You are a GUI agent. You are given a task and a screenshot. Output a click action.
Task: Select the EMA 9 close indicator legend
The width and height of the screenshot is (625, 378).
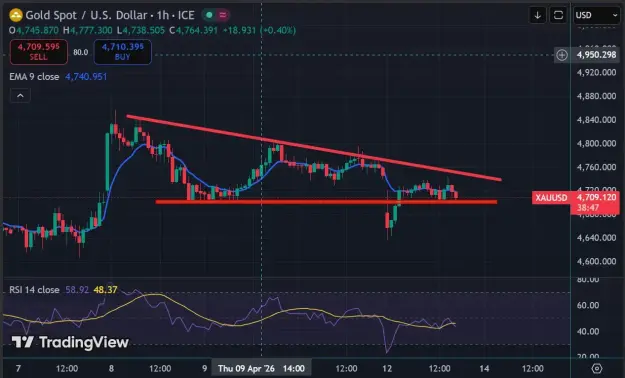(34, 77)
